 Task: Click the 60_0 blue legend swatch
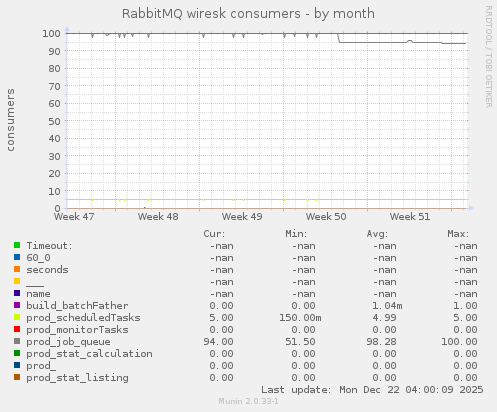(17, 257)
